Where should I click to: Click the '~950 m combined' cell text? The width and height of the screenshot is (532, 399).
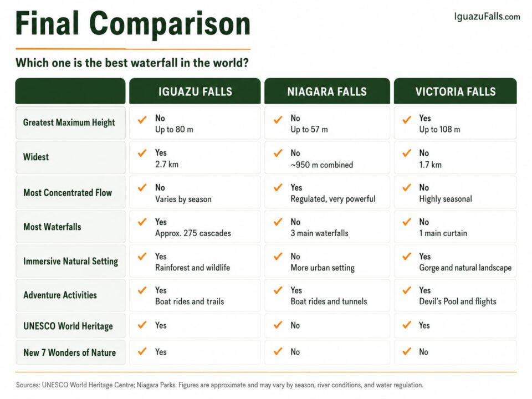coord(321,165)
